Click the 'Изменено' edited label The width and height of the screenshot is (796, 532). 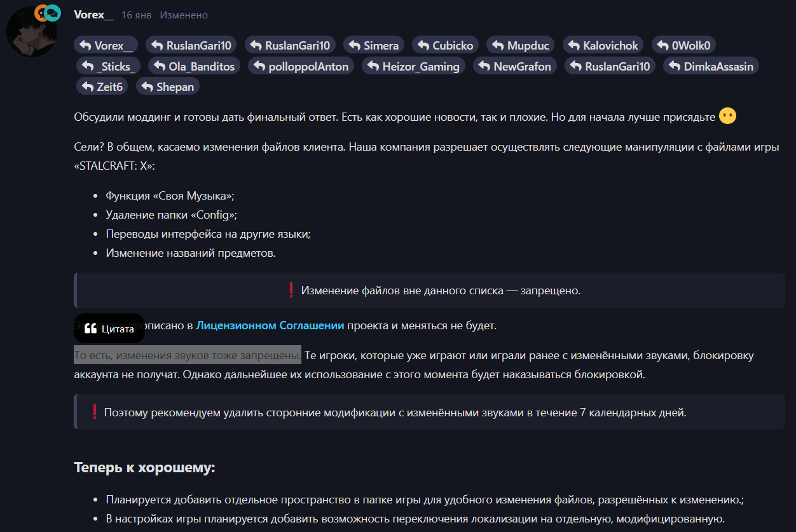184,15
